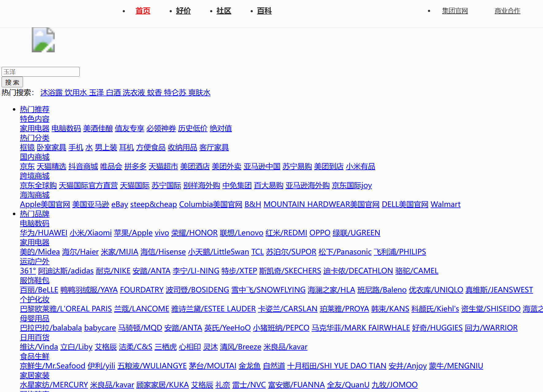Pick hot search term 特仑苏

pyautogui.click(x=175, y=93)
